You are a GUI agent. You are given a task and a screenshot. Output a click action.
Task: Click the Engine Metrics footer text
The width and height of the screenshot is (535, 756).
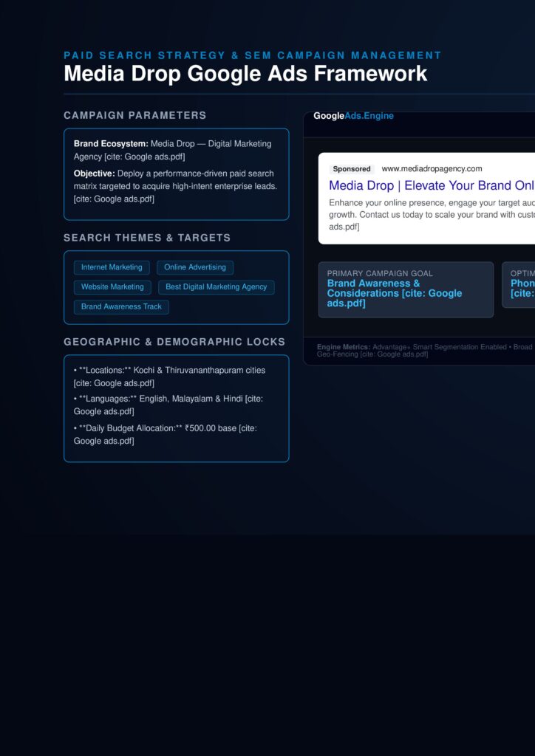pyautogui.click(x=426, y=351)
